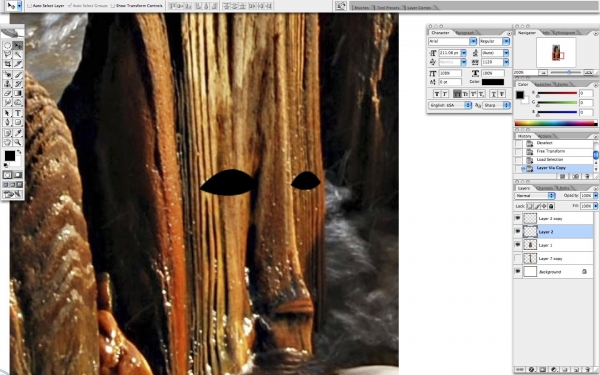Open the Arial font family dropdown
This screenshot has width=600, height=375.
pos(473,41)
